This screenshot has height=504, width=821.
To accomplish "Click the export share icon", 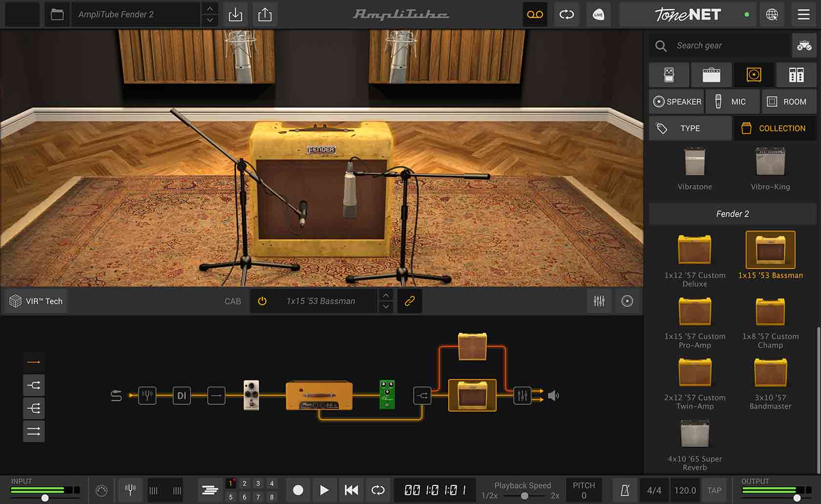I will (x=265, y=15).
